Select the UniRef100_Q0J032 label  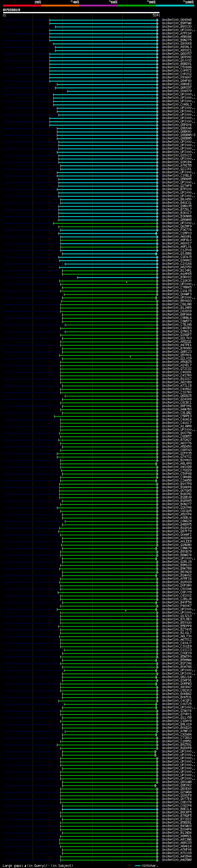pyautogui.click(x=177, y=60)
